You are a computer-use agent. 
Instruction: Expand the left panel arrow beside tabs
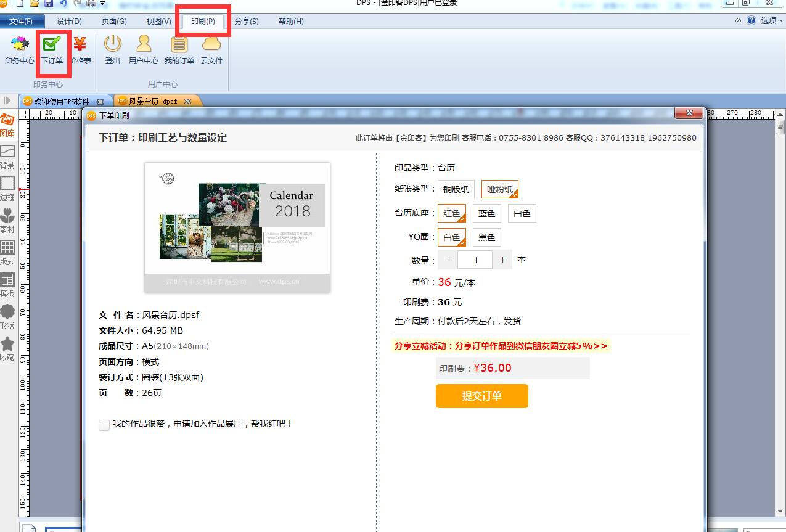[7, 100]
